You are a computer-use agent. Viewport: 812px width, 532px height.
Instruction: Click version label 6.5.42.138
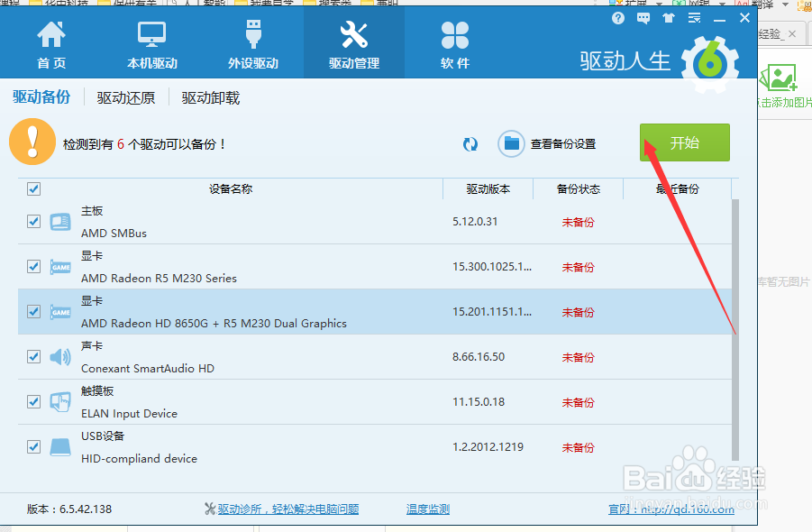coord(86,509)
